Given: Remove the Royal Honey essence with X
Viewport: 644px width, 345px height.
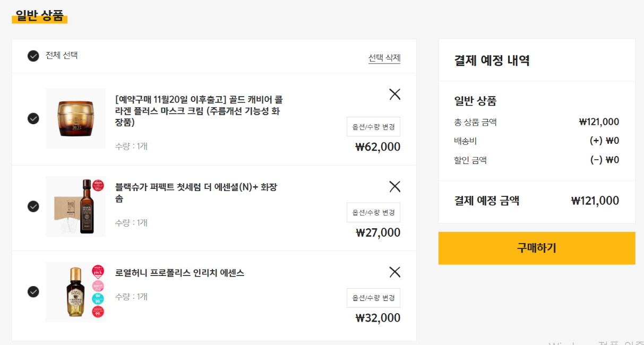Looking at the screenshot, I should pyautogui.click(x=394, y=272).
